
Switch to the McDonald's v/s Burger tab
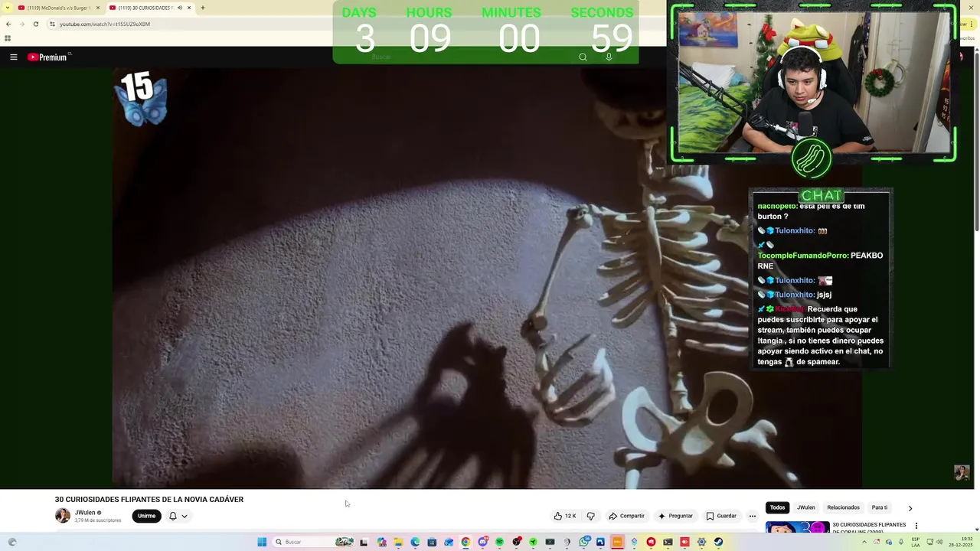tap(60, 8)
